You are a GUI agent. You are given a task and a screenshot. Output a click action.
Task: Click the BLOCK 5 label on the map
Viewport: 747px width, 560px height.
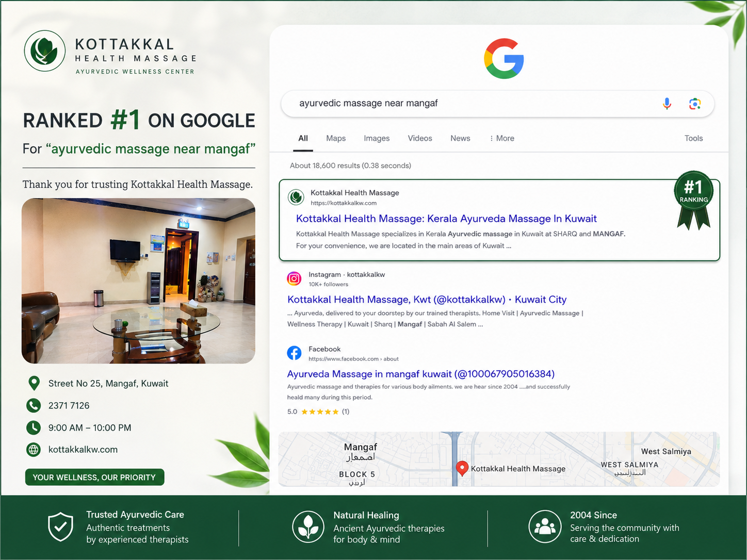[x=357, y=474]
